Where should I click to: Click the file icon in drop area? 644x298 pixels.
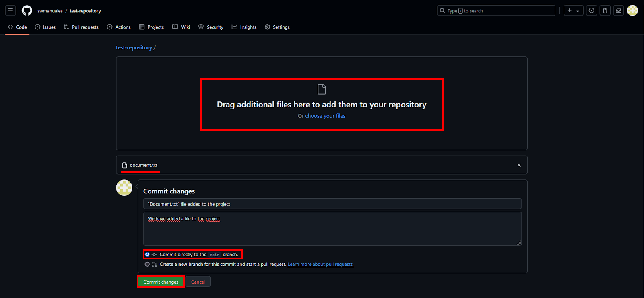click(x=322, y=89)
